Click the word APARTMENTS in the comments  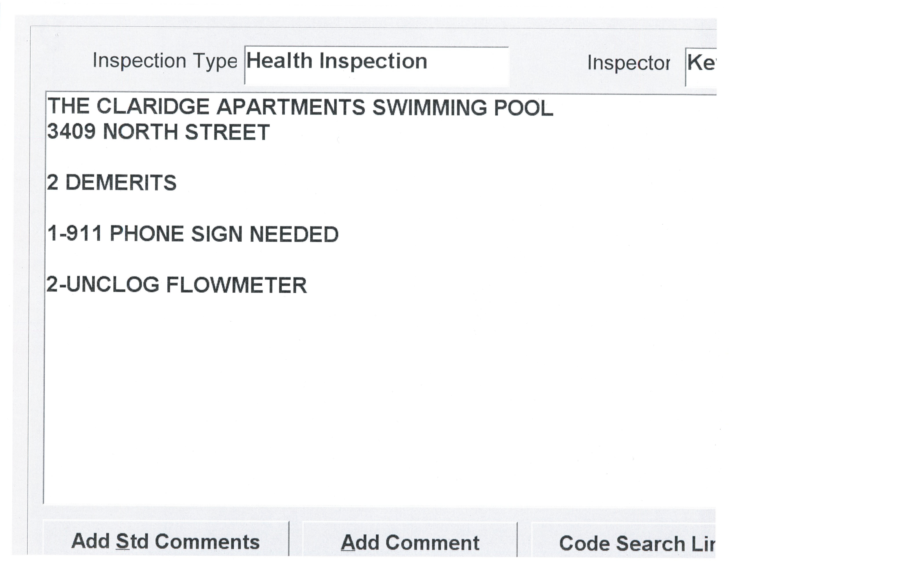[x=291, y=107]
